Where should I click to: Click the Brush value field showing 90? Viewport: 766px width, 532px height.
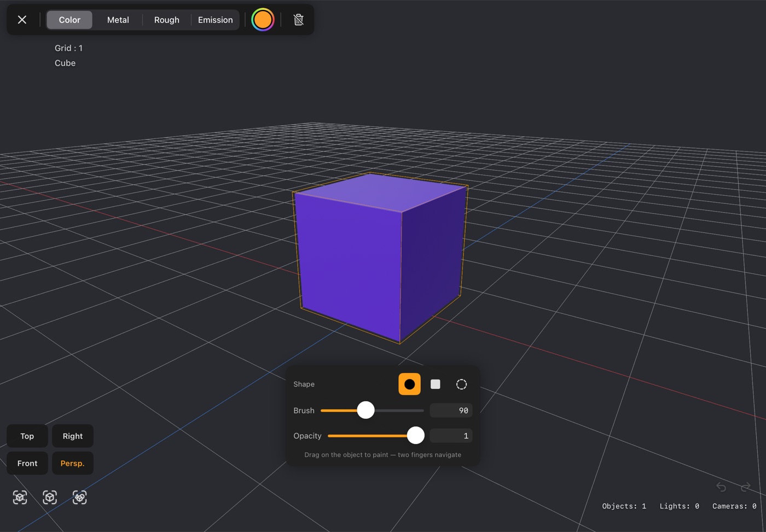coord(451,410)
